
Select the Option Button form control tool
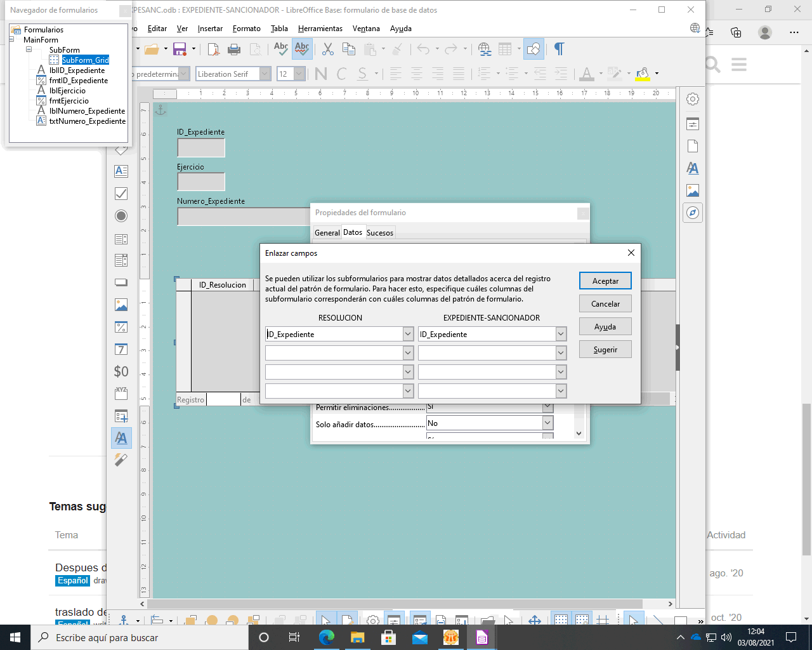pos(121,216)
